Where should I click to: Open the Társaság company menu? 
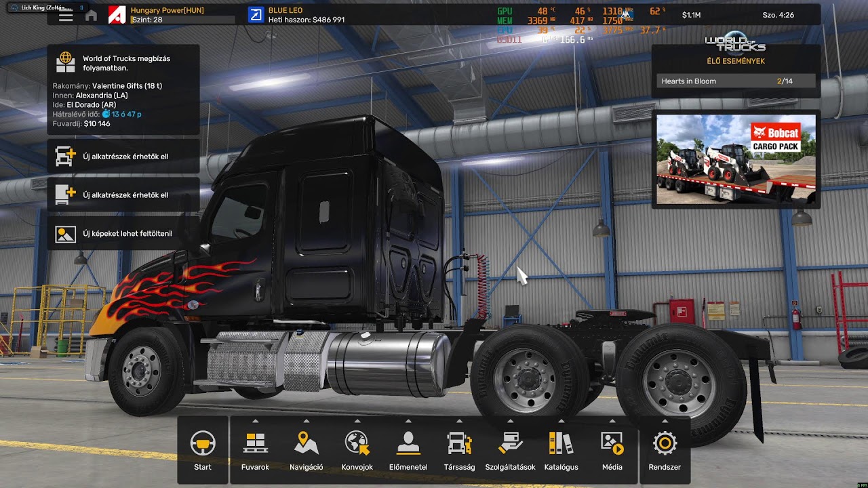[x=459, y=451]
